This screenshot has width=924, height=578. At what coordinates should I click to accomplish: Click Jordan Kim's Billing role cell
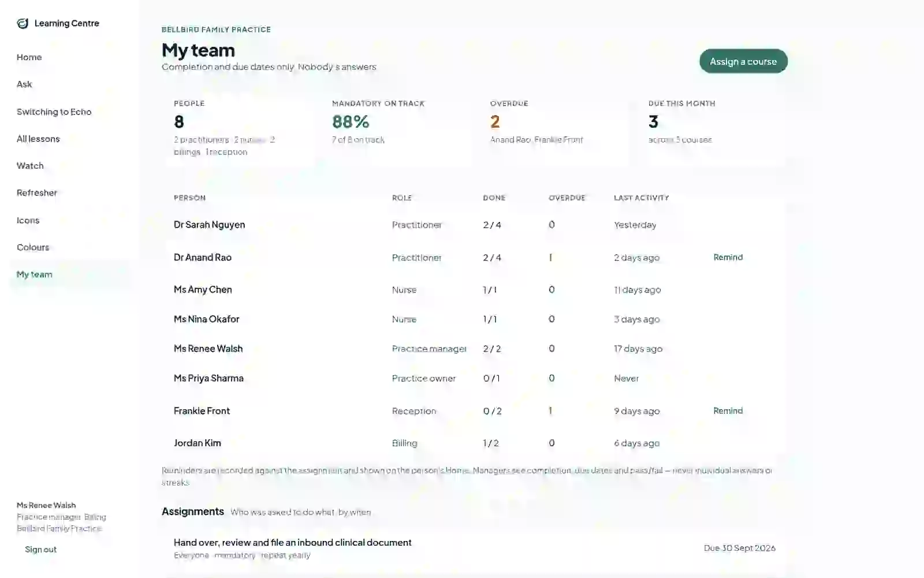tap(404, 443)
